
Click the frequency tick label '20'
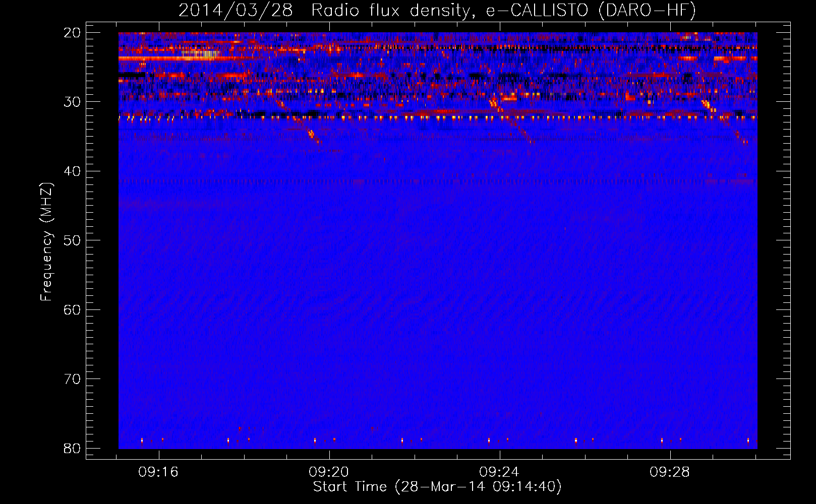click(x=72, y=33)
